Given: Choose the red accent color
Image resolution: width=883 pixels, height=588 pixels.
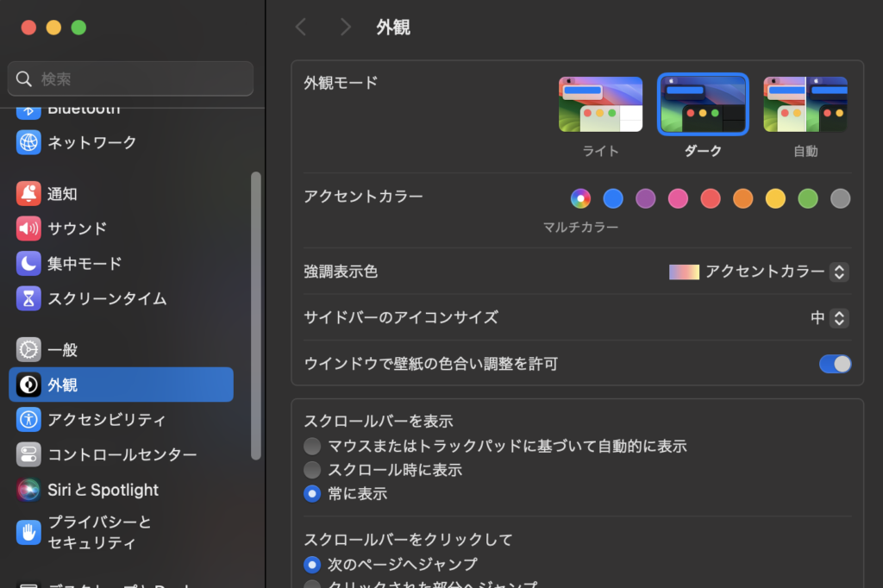Looking at the screenshot, I should [x=711, y=198].
